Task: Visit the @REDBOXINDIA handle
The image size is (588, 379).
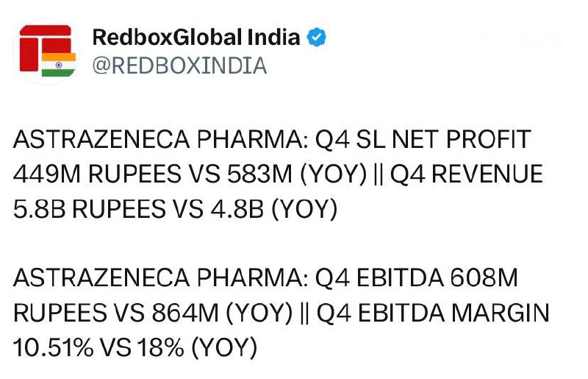Action: click(179, 65)
